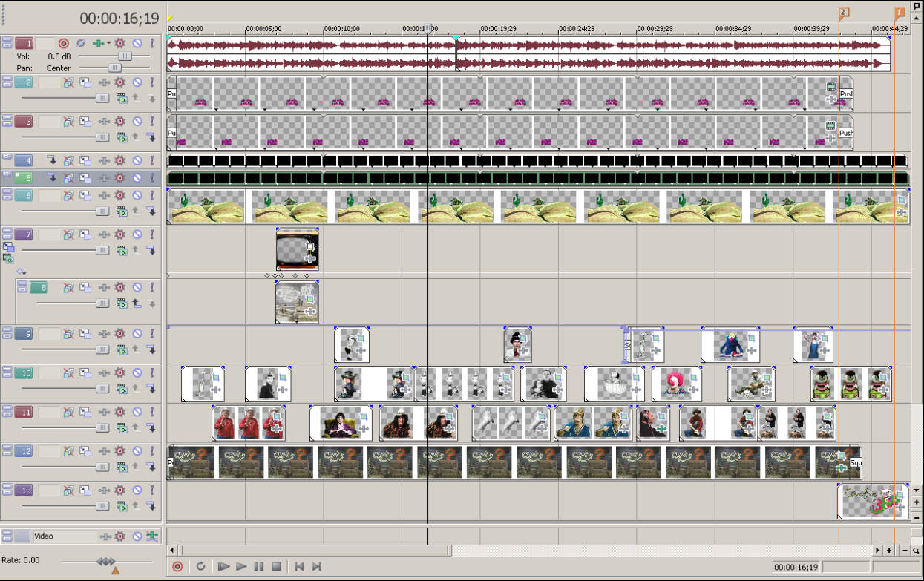Mute video track 9
Screen dimensions: 924x581
[x=137, y=334]
